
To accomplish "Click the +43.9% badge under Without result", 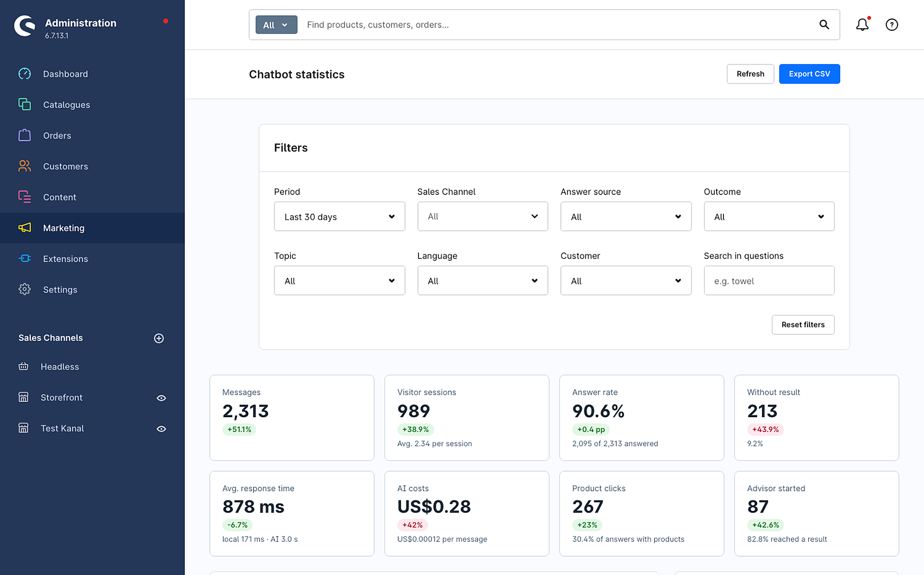I will (x=765, y=429).
